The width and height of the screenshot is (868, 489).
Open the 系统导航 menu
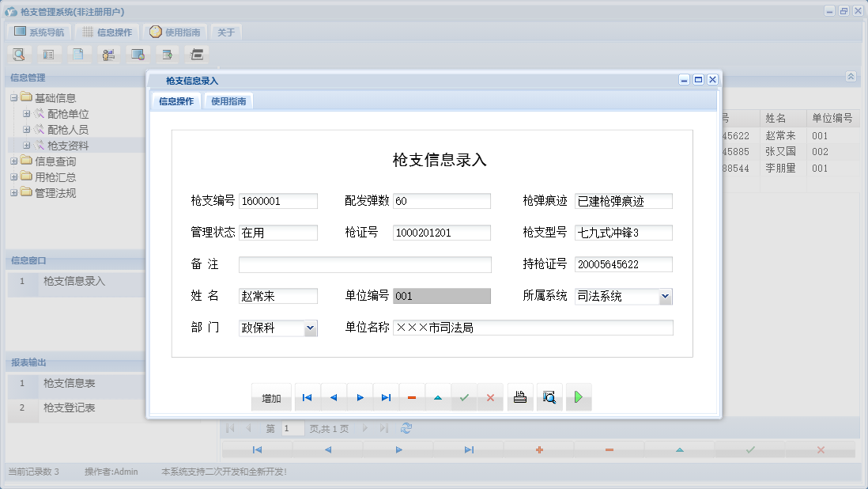pos(38,31)
